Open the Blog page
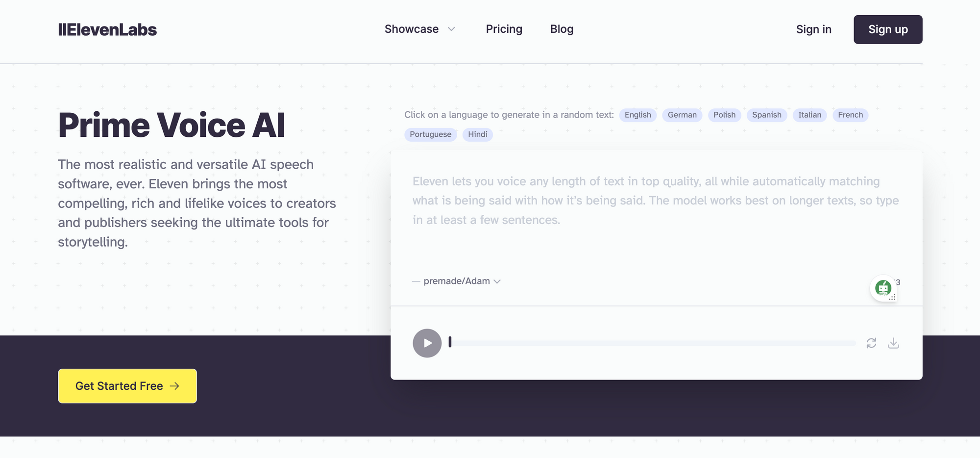Image resolution: width=980 pixels, height=458 pixels. point(562,29)
